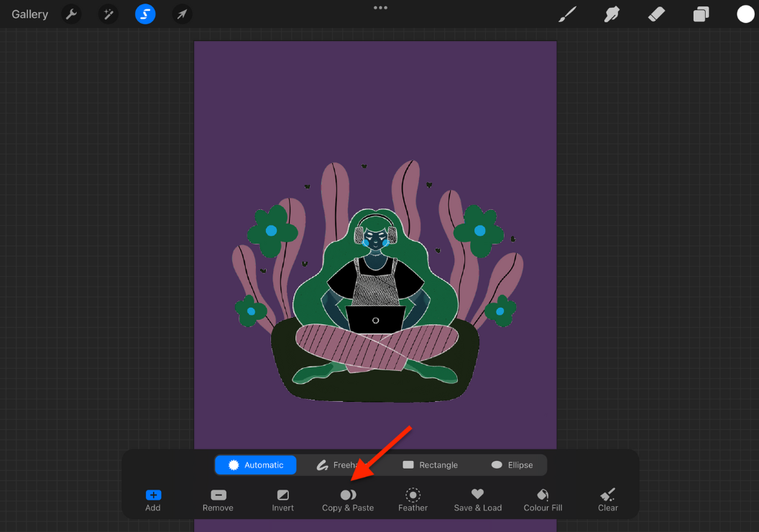759x532 pixels.
Task: Return to the Gallery
Action: pos(29,14)
